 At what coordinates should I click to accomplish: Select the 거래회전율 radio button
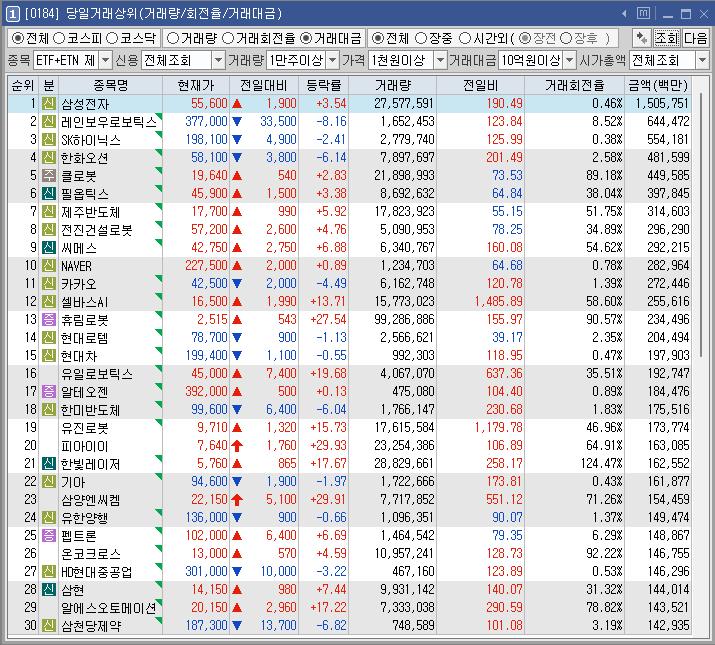[228, 38]
